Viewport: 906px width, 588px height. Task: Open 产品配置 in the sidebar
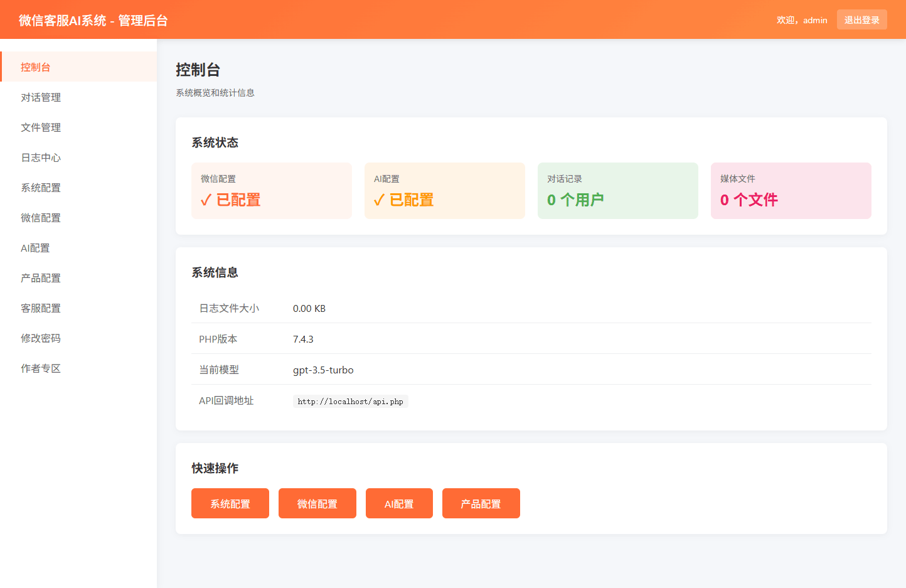tap(41, 278)
